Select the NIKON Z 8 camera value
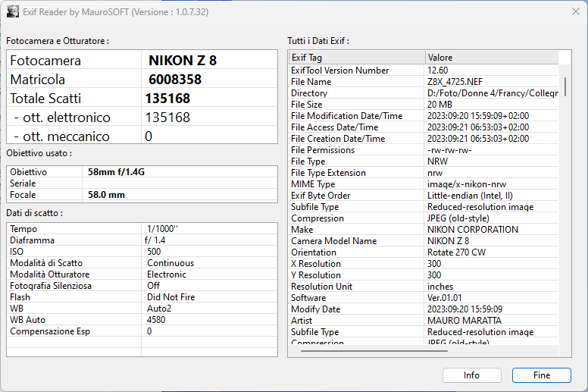588x392 pixels. tap(183, 61)
